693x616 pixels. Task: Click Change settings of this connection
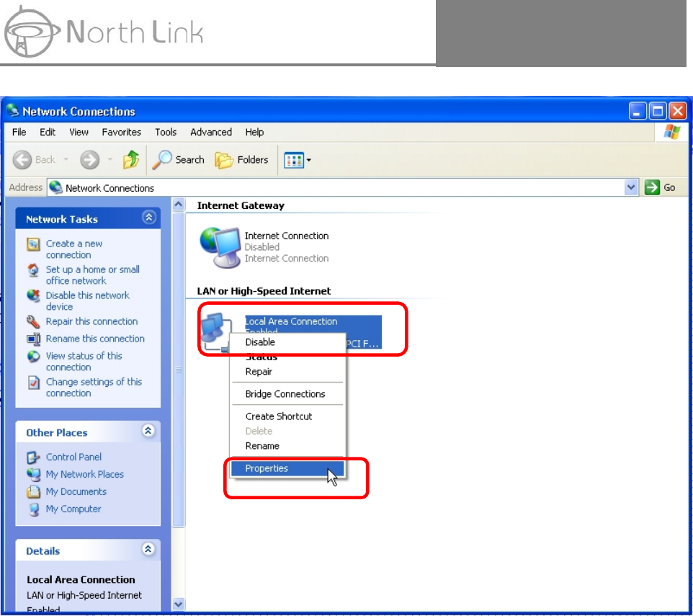tap(94, 388)
